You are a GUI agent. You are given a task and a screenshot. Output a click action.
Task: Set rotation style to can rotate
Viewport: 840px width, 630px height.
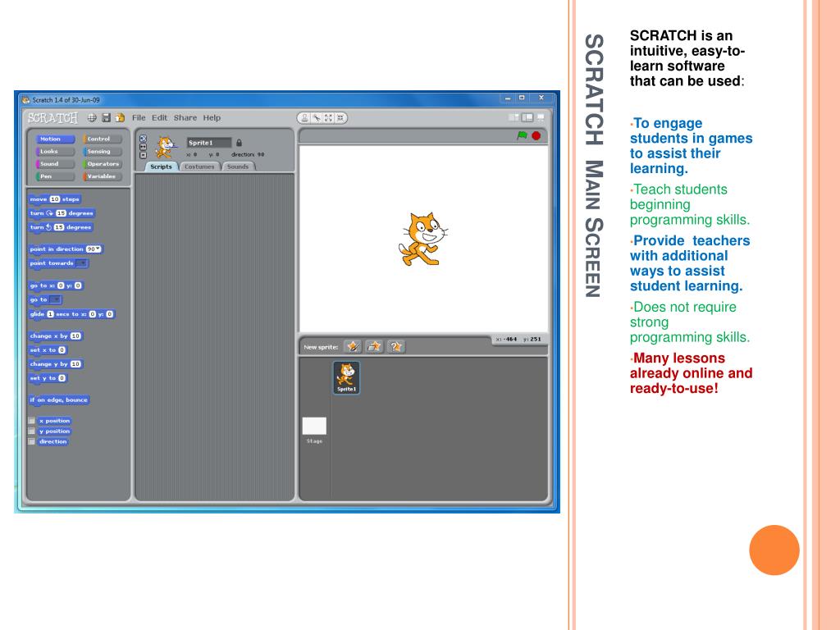tap(143, 138)
